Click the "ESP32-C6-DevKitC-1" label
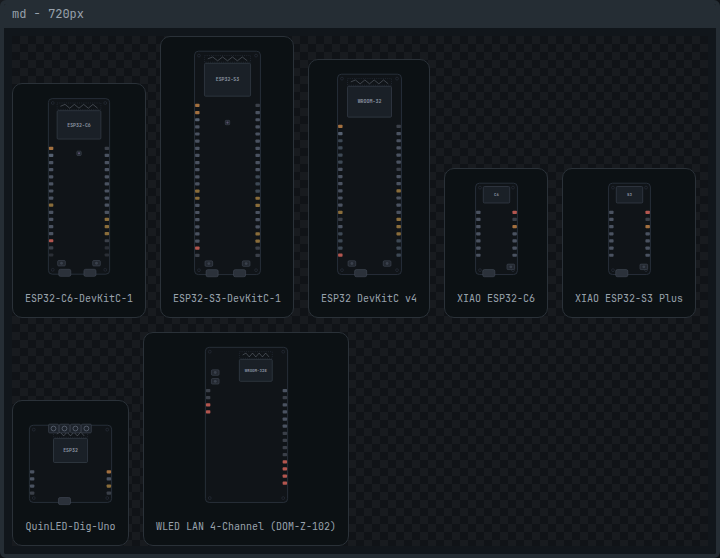 79,299
